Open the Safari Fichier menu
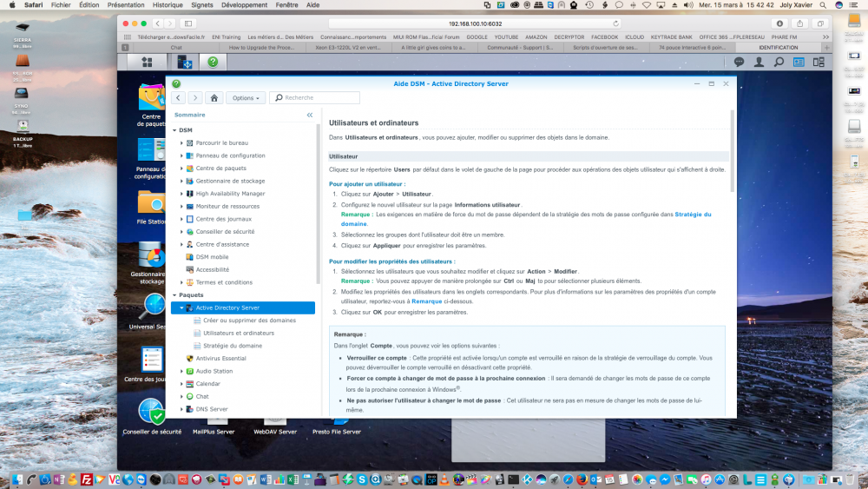 click(x=61, y=5)
